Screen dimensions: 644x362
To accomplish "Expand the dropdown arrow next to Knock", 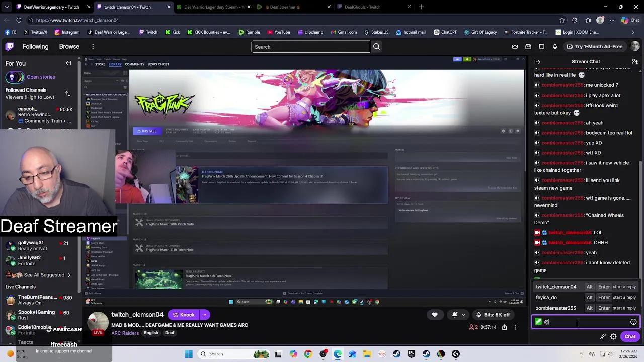I will click(x=205, y=315).
